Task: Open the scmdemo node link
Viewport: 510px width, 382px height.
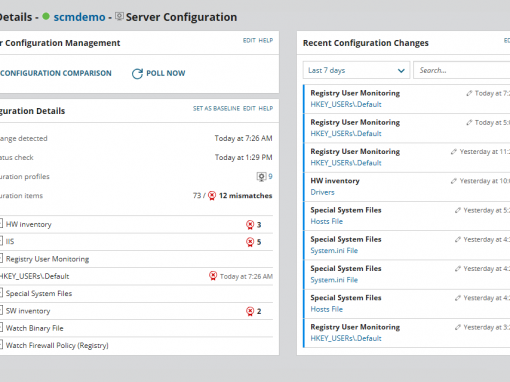Action: 79,17
